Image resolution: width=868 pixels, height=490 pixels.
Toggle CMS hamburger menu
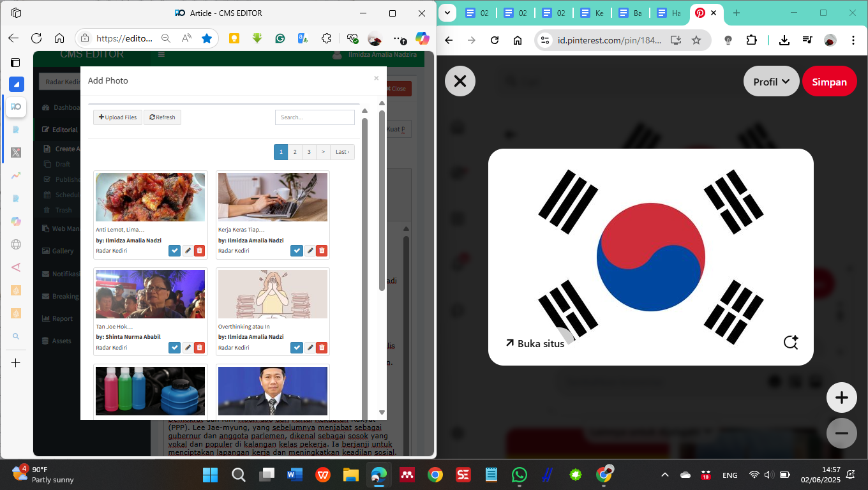pos(161,55)
